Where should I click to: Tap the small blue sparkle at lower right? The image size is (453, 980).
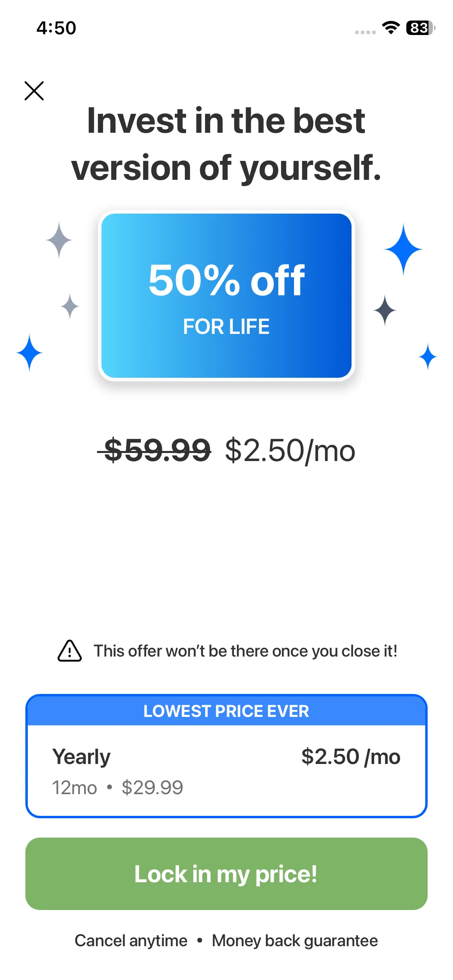(x=428, y=356)
